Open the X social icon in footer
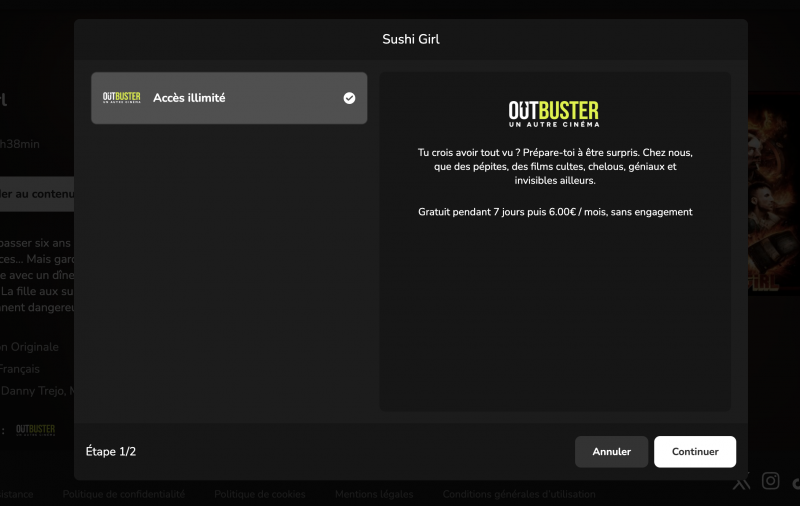 [x=741, y=481]
